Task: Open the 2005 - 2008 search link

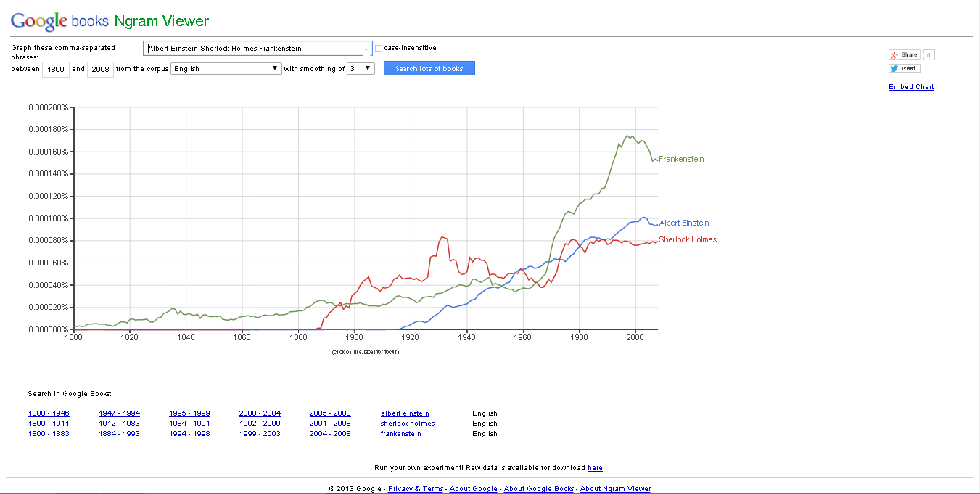Action: click(x=330, y=413)
